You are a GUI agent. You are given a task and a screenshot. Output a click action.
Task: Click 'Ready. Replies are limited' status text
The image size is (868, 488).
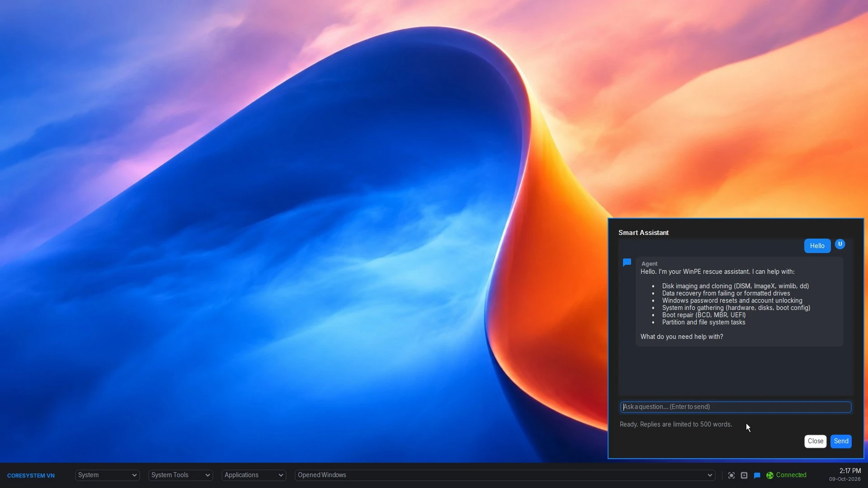[676, 424]
